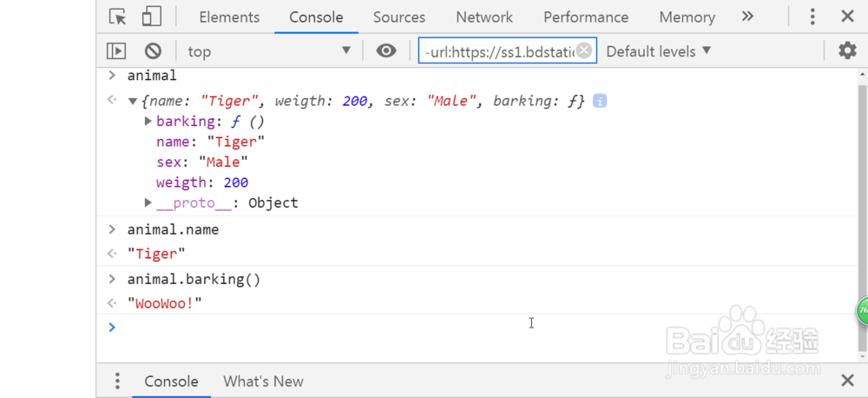Viewport: 868px width, 398px height.
Task: Click the console filter input field
Action: pos(497,51)
